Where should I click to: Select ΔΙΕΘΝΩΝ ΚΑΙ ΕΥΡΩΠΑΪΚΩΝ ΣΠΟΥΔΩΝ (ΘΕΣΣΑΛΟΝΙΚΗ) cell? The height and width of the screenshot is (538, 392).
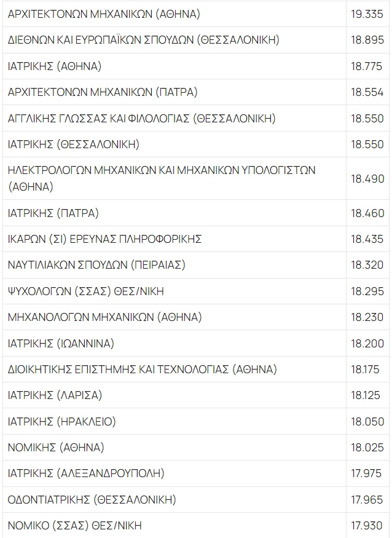point(143,40)
